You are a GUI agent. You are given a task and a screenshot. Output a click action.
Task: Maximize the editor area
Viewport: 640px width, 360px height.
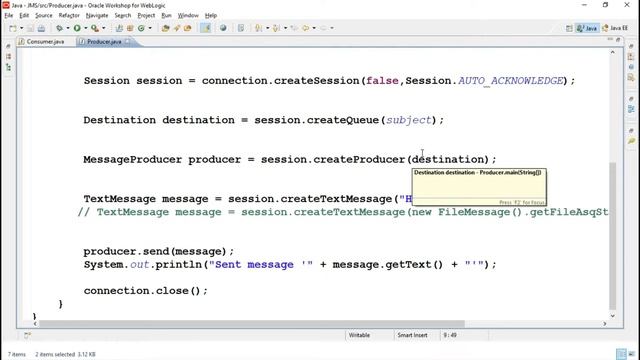618,40
